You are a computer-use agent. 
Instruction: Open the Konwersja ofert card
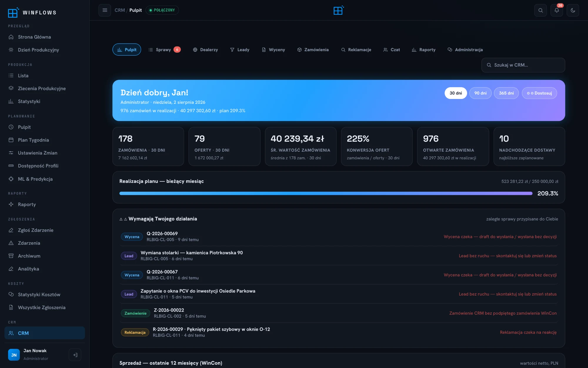(x=377, y=146)
